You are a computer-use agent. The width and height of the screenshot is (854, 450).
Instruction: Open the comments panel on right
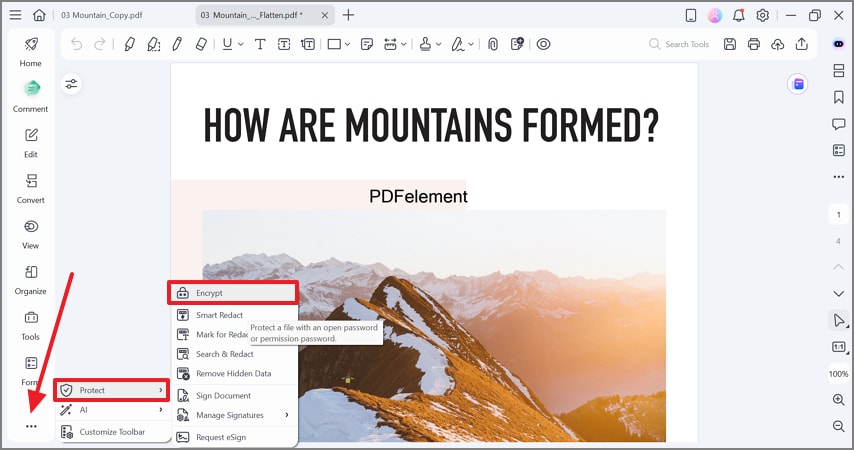(x=839, y=124)
